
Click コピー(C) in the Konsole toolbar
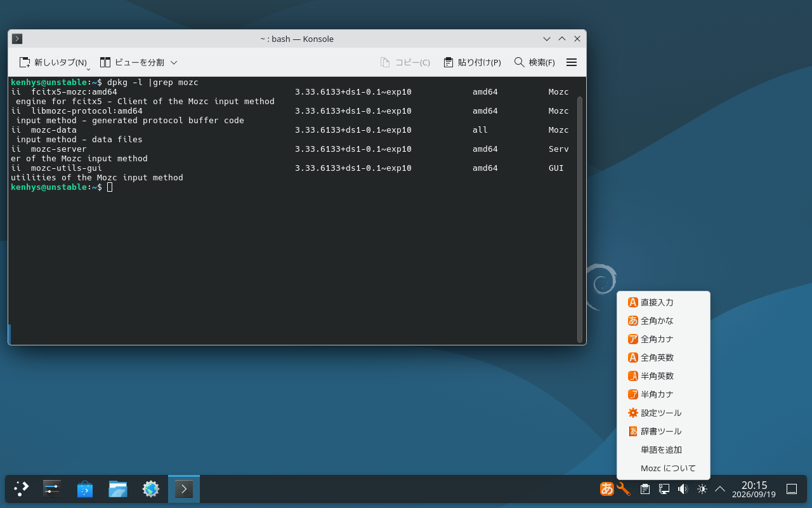pos(405,62)
